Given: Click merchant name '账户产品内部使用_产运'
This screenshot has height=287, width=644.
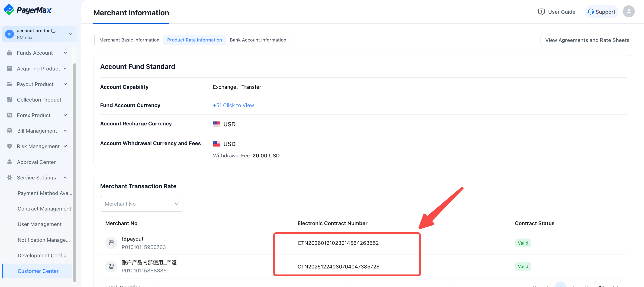Looking at the screenshot, I should [149, 262].
